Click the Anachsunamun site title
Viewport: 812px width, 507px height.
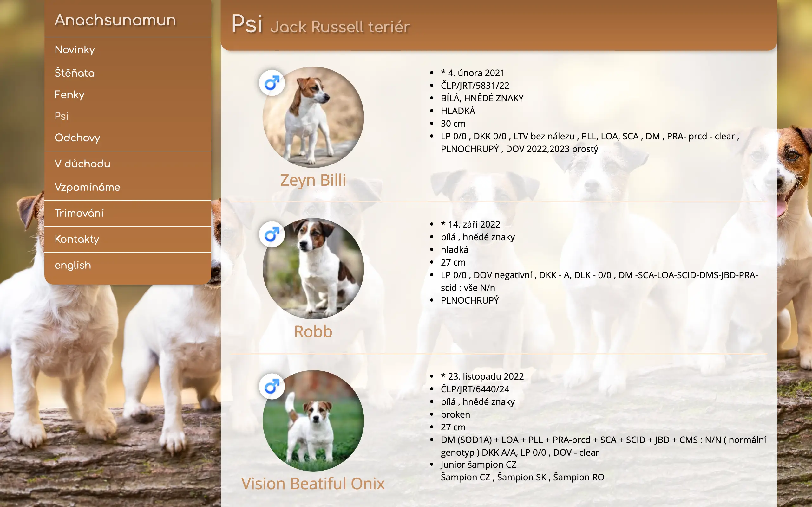tap(115, 20)
